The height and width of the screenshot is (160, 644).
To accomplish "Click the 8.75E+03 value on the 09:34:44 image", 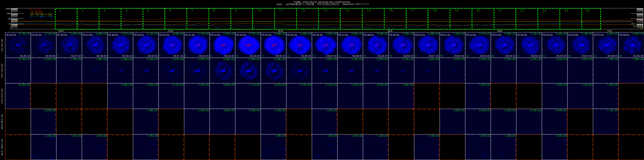I will pos(25,34).
